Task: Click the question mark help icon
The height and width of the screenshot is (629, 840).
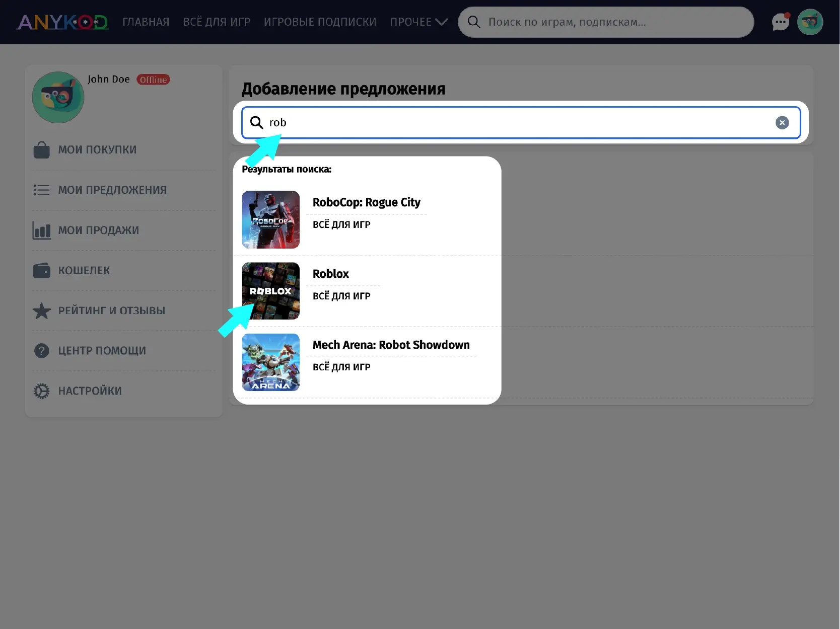Action: click(41, 351)
